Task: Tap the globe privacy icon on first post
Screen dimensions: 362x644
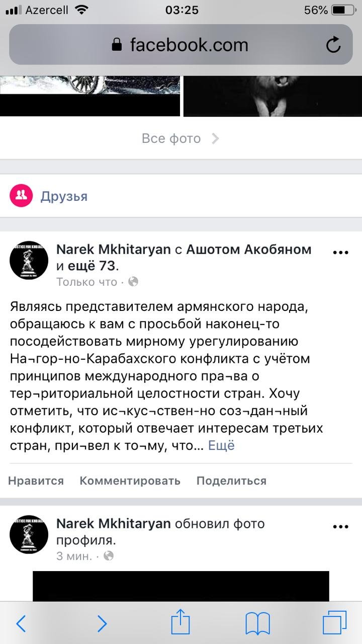Action: point(133,282)
